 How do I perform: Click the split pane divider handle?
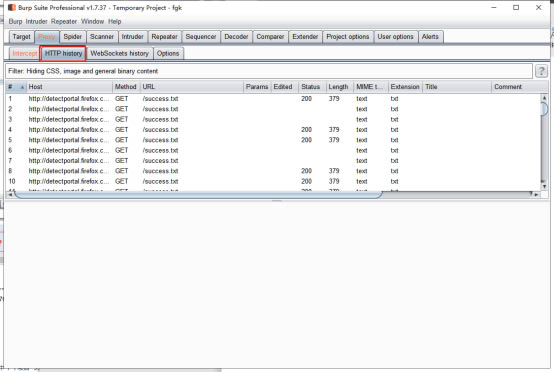tap(277, 200)
